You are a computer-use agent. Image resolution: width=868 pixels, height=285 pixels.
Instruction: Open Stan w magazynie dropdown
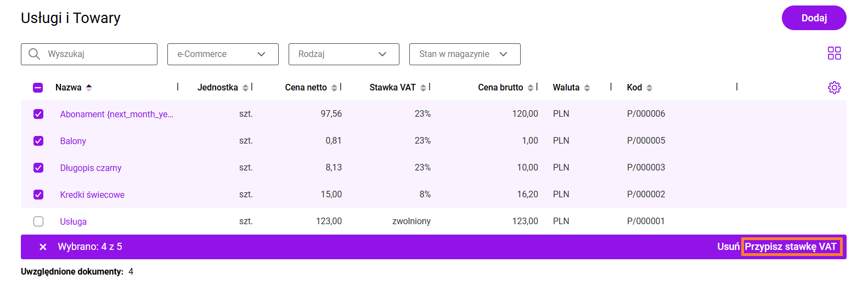click(x=464, y=54)
